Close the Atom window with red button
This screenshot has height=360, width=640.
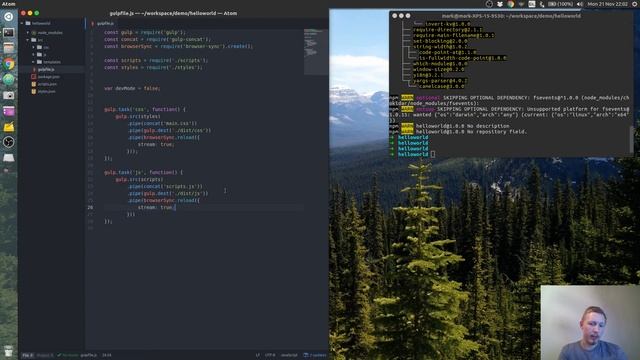(23, 13)
